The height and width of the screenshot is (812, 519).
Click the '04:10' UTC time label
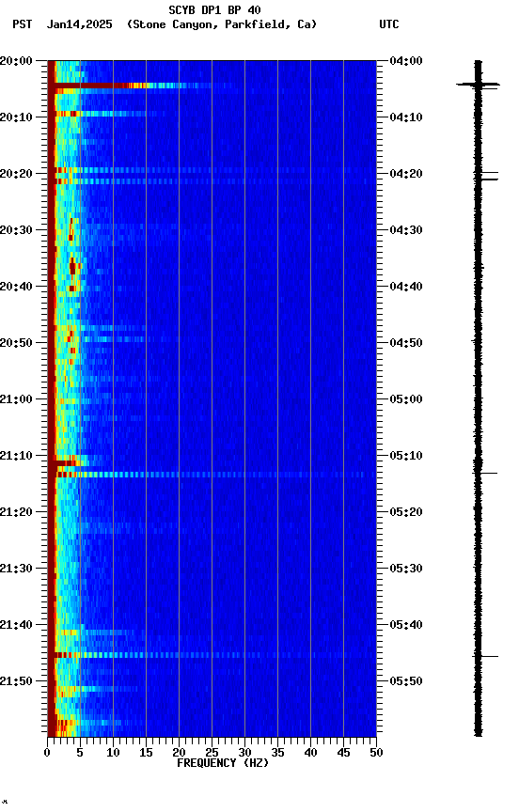(x=406, y=117)
